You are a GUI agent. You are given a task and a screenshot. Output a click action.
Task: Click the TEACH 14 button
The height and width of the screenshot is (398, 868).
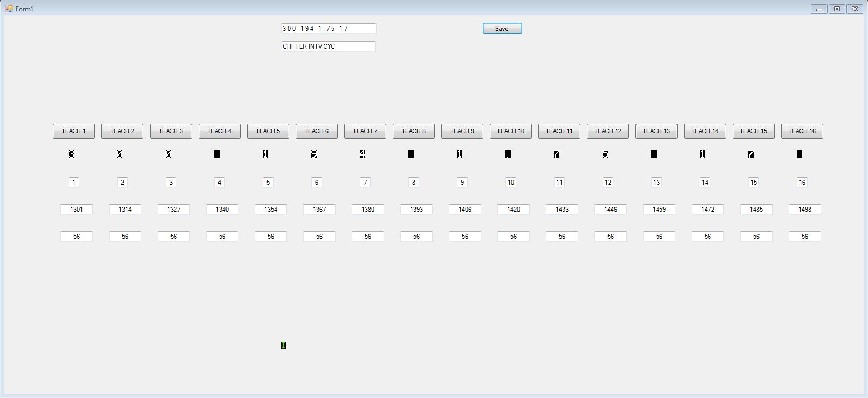click(x=705, y=131)
